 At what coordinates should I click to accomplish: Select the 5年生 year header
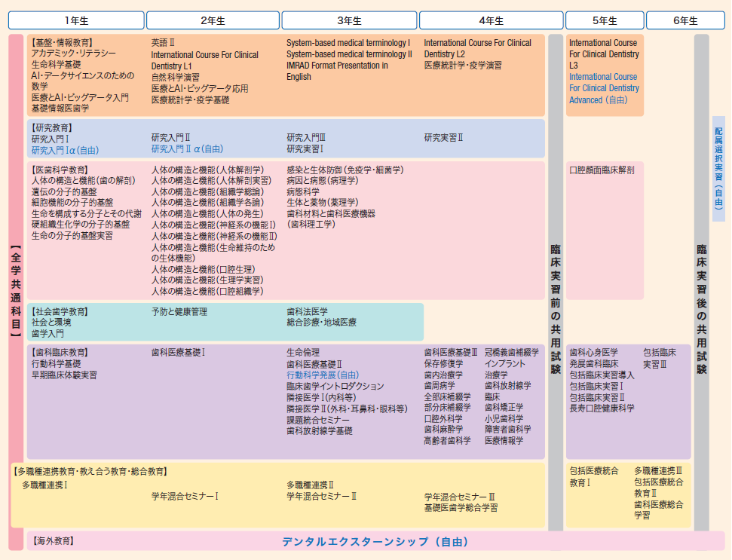[605, 20]
